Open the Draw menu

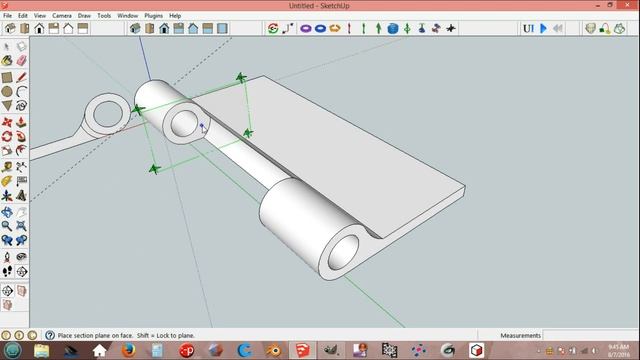pyautogui.click(x=84, y=16)
